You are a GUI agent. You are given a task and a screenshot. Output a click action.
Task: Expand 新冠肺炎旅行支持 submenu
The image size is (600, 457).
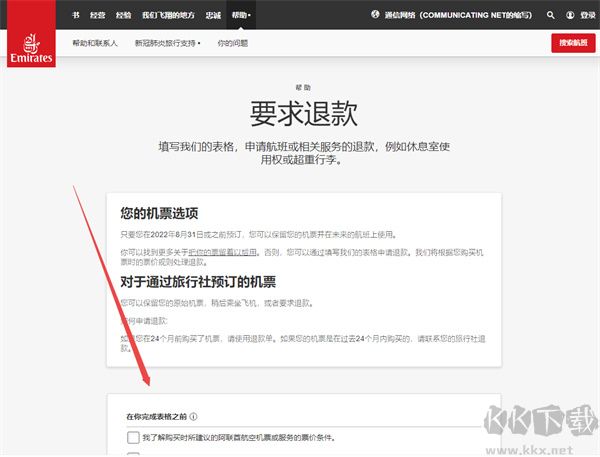point(168,43)
